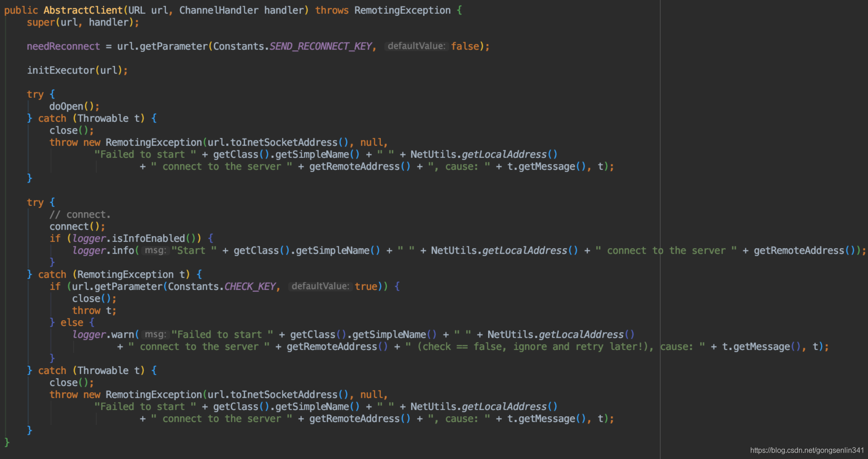Click the close() call inside the CHECK_KEY if block
868x459 pixels.
[x=94, y=299]
